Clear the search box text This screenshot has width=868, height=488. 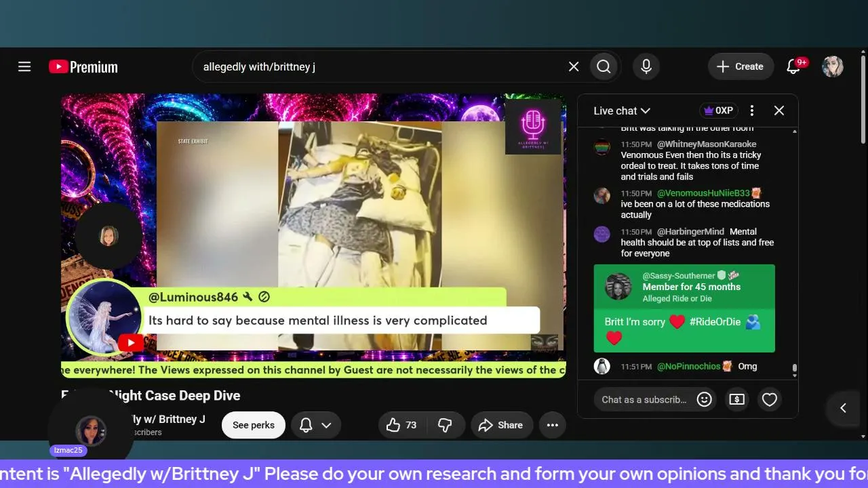(574, 66)
